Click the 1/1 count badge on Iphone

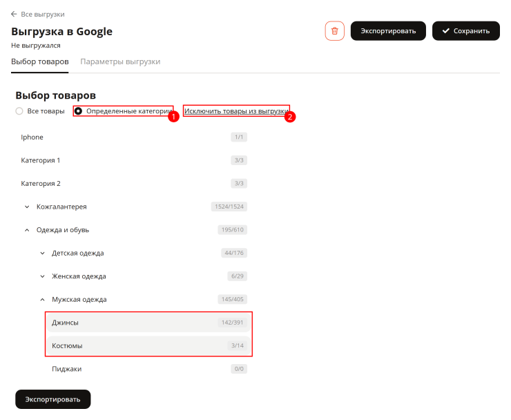click(239, 137)
